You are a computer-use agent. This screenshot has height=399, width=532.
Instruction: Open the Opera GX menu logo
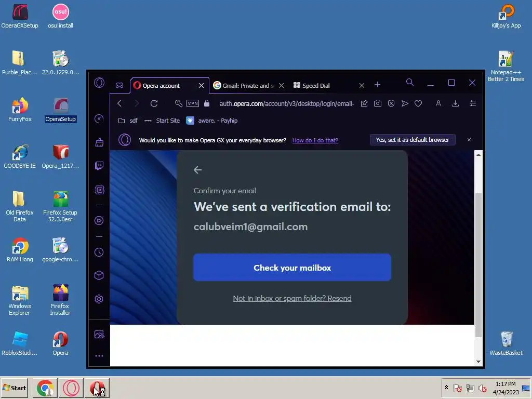click(99, 83)
